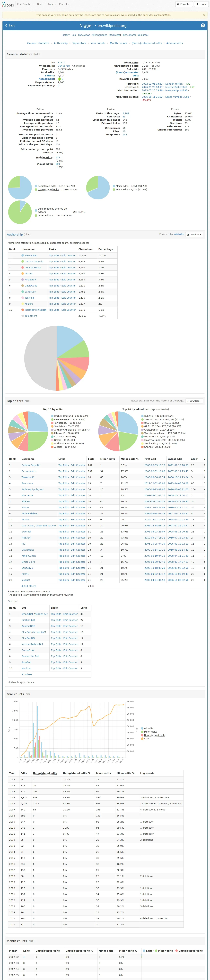Hide the Authorship section
This screenshot has height=980, width=210.
pyautogui.click(x=27, y=234)
